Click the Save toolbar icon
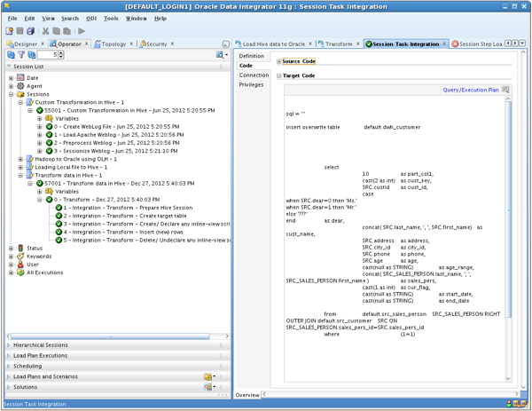The width and height of the screenshot is (532, 411). [x=20, y=31]
